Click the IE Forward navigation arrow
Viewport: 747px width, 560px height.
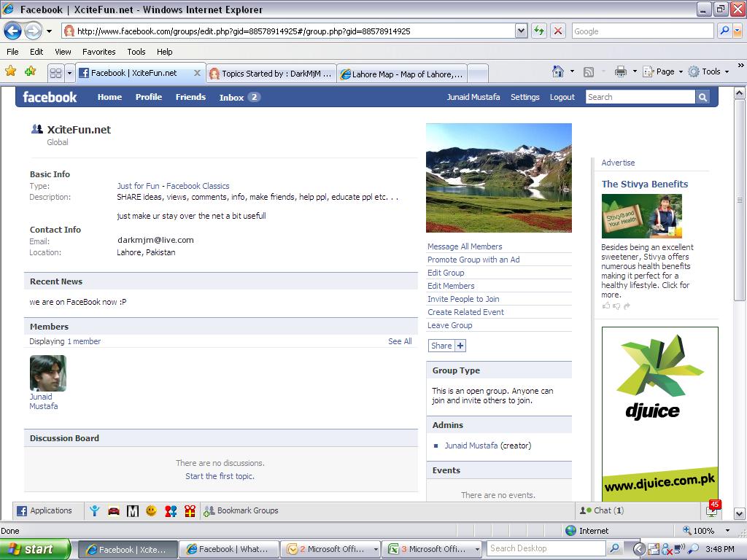(33, 31)
